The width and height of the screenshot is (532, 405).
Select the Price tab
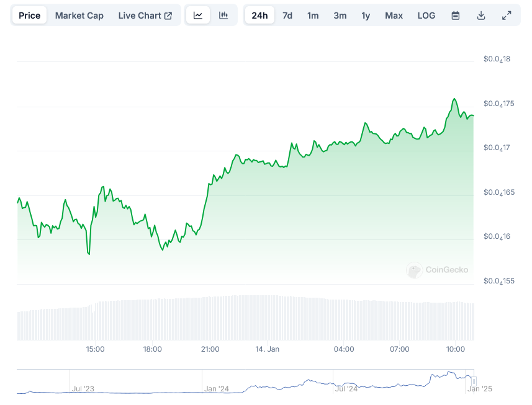[x=29, y=16]
